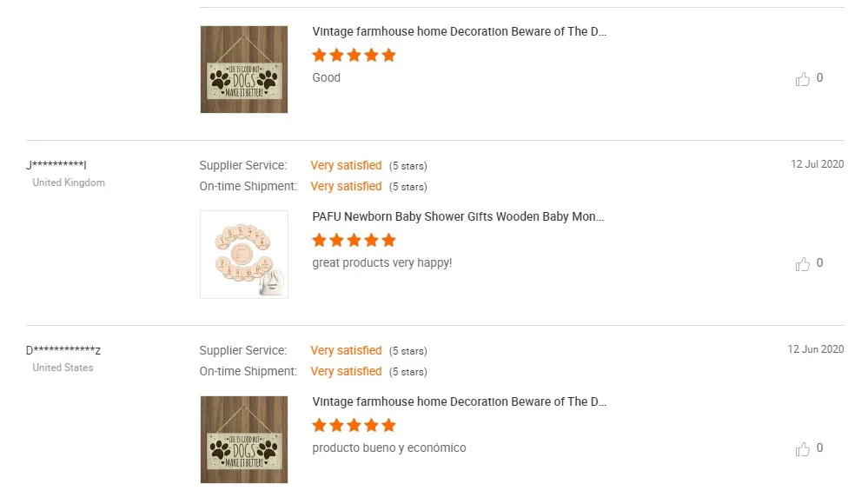The width and height of the screenshot is (861, 504).
Task: Click On-time Shipment "Very satisfied" in 12 Jul review
Action: click(346, 186)
